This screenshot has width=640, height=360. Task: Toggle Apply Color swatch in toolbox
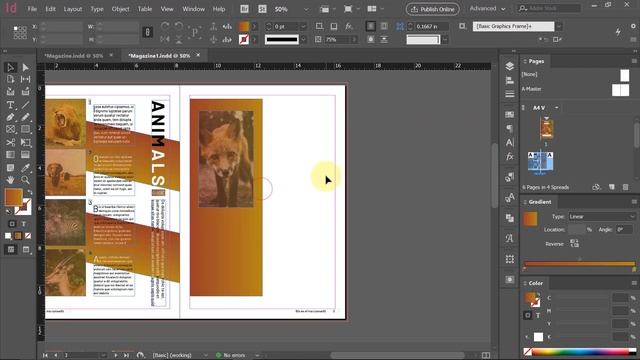pos(8,236)
